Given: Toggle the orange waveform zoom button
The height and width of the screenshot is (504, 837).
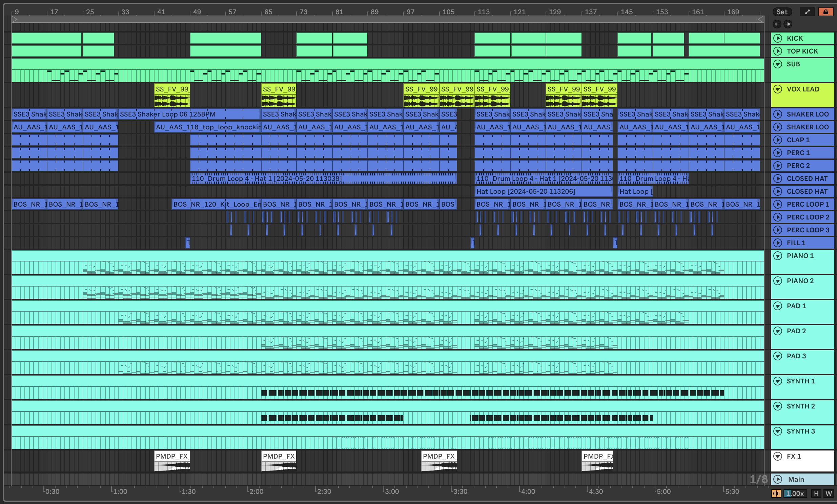Looking at the screenshot, I should (x=776, y=493).
